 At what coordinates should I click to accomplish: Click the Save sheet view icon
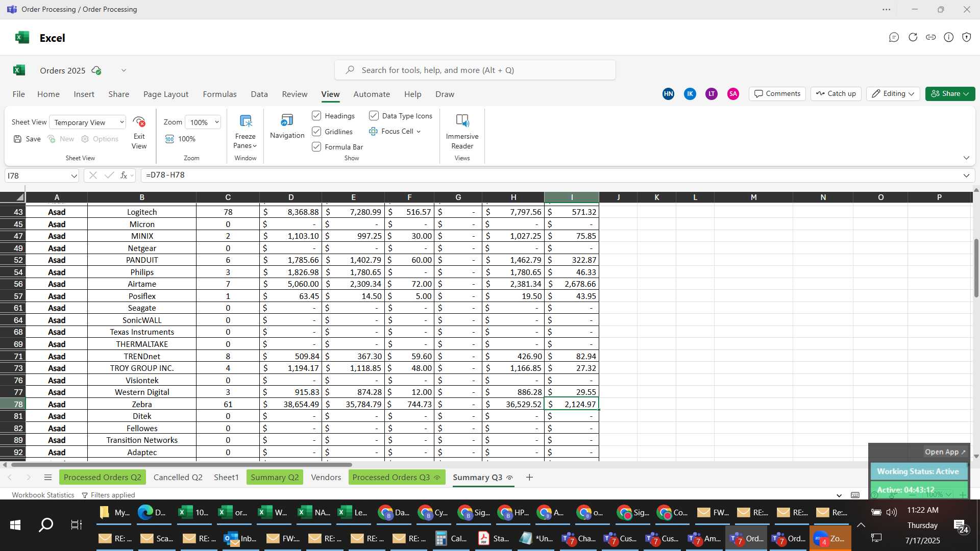pyautogui.click(x=18, y=139)
